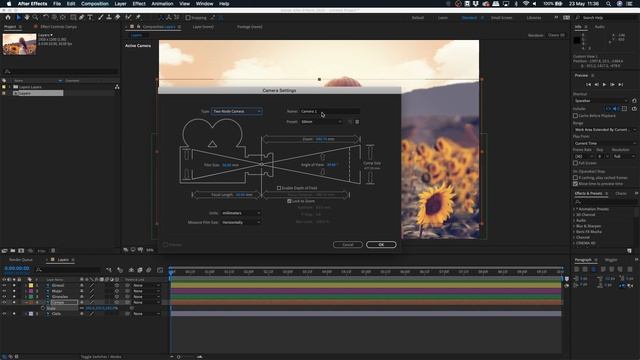
Task: Click the Search Help field
Action: click(607, 18)
